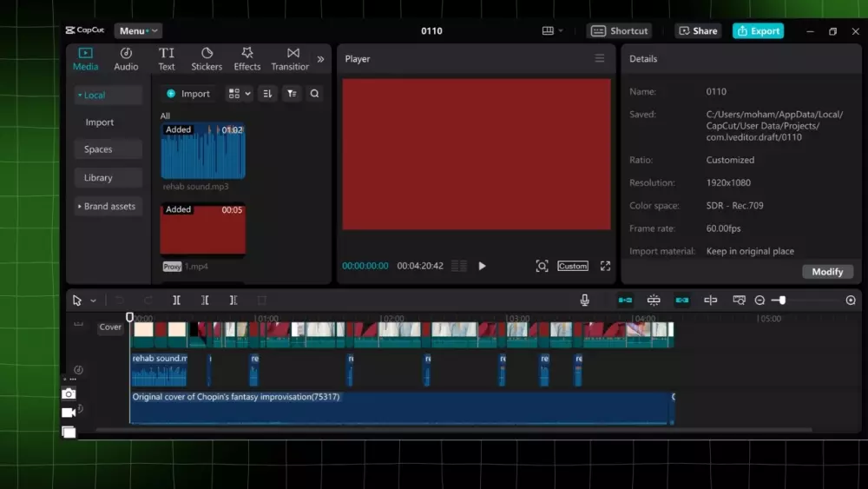868x489 pixels.
Task: Click the Export button
Action: pyautogui.click(x=758, y=31)
